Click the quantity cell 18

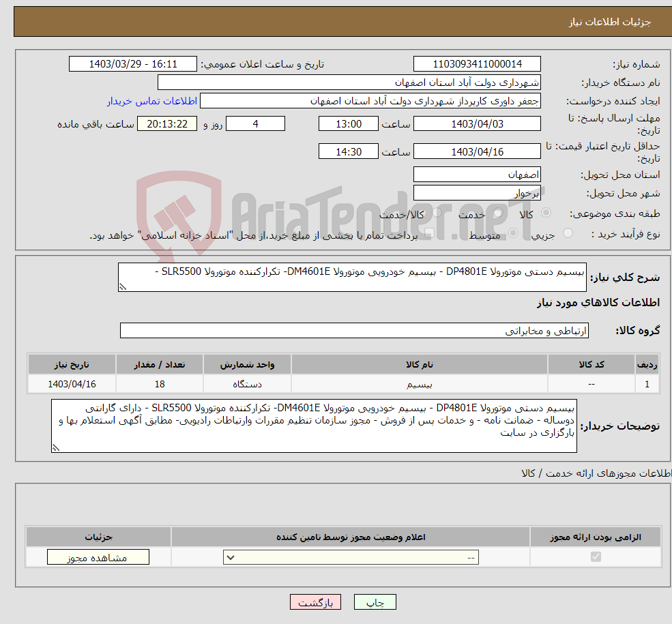(x=160, y=384)
